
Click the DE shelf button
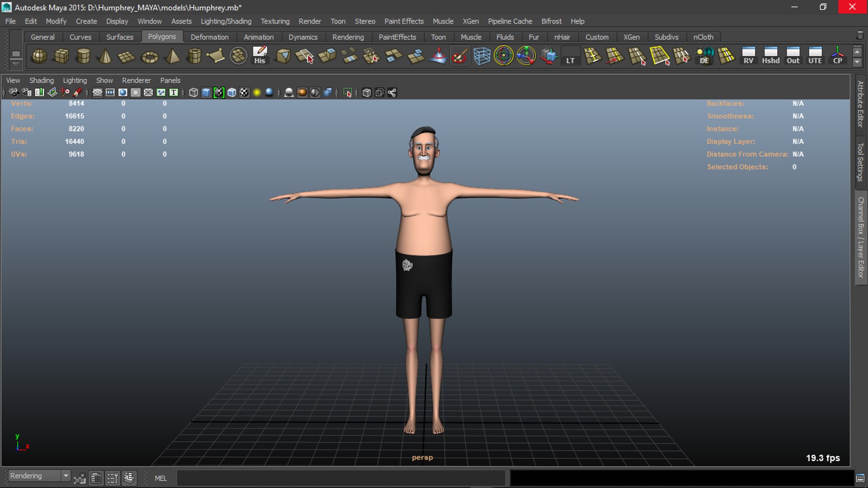(704, 56)
